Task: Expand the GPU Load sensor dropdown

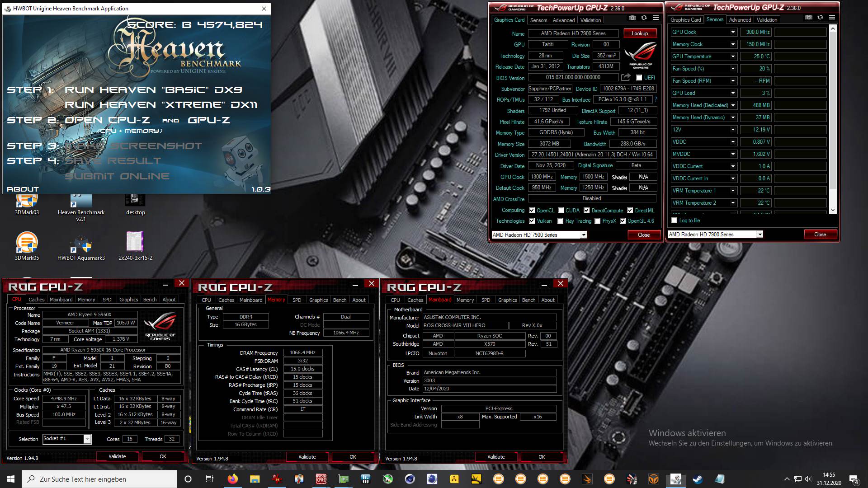Action: (x=733, y=93)
